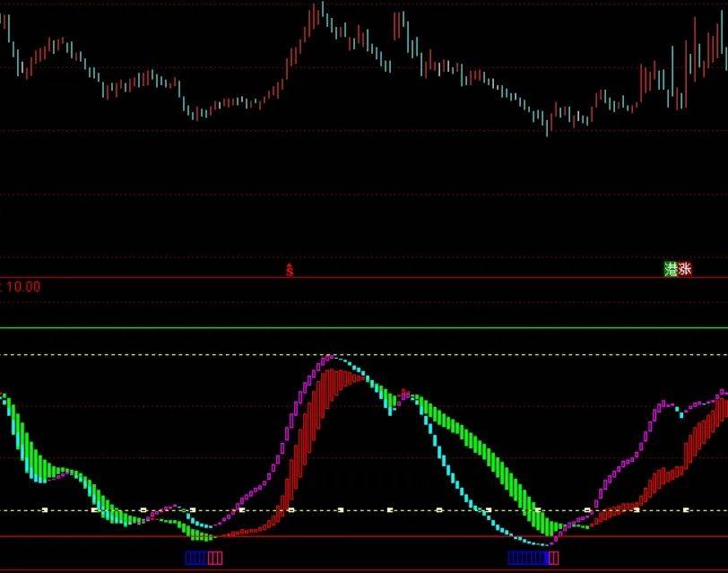Click the red 涨 badge
This screenshot has height=573, width=728.
(x=685, y=269)
